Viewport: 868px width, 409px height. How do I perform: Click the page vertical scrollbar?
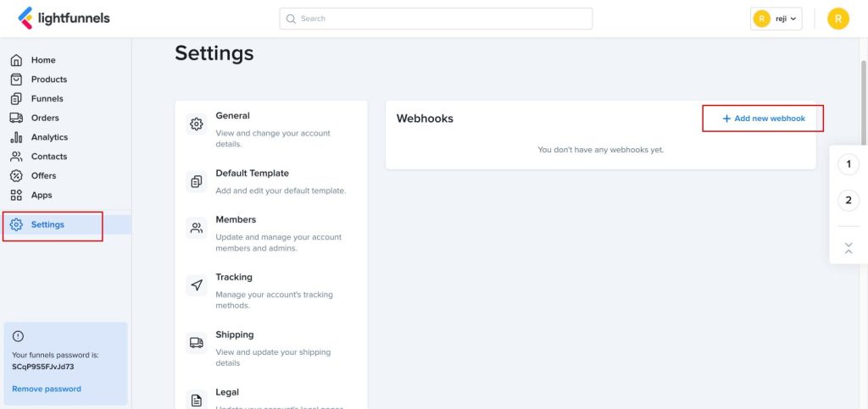[x=864, y=102]
